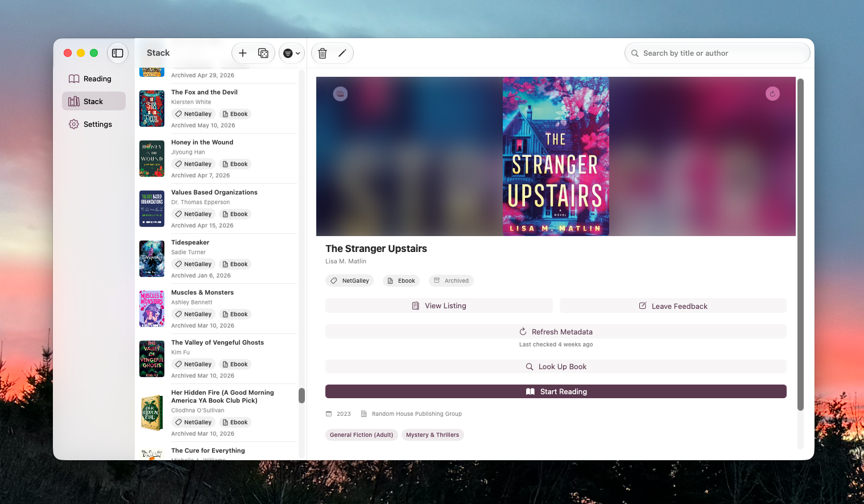Screen dimensions: 864x504
Task: Select Stack in the sidebar
Action: (x=94, y=101)
